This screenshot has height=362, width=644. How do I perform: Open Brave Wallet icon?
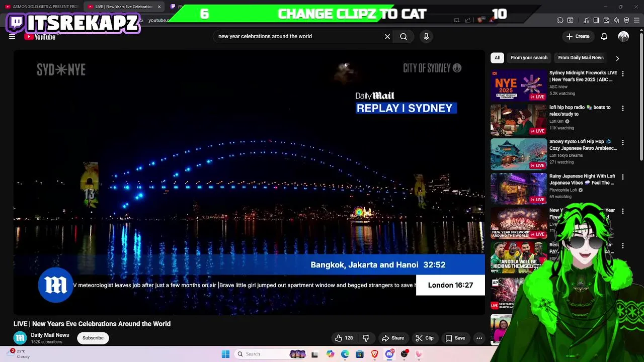606,20
